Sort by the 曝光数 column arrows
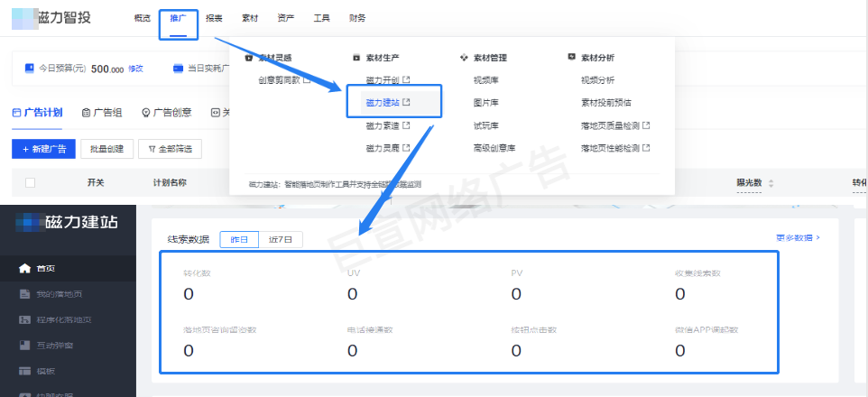This screenshot has width=868, height=397. [771, 183]
